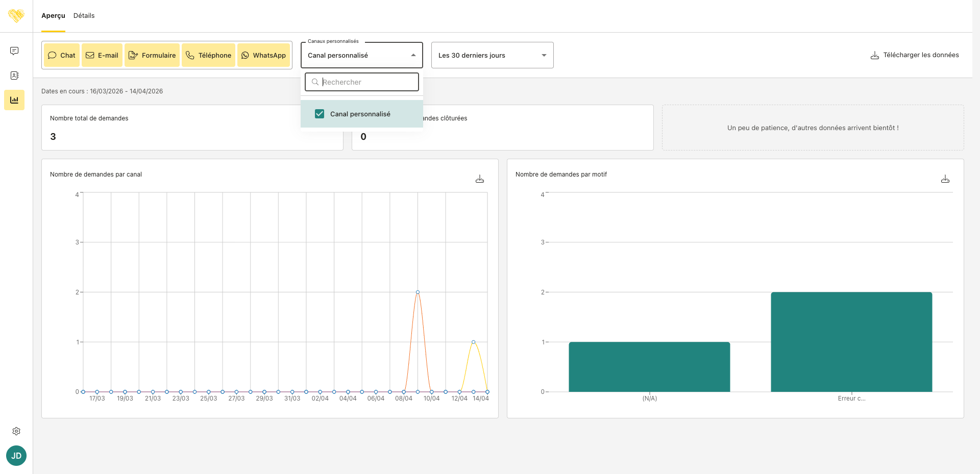Click the 08/04 date axis label
Image resolution: width=980 pixels, height=474 pixels.
(404, 398)
